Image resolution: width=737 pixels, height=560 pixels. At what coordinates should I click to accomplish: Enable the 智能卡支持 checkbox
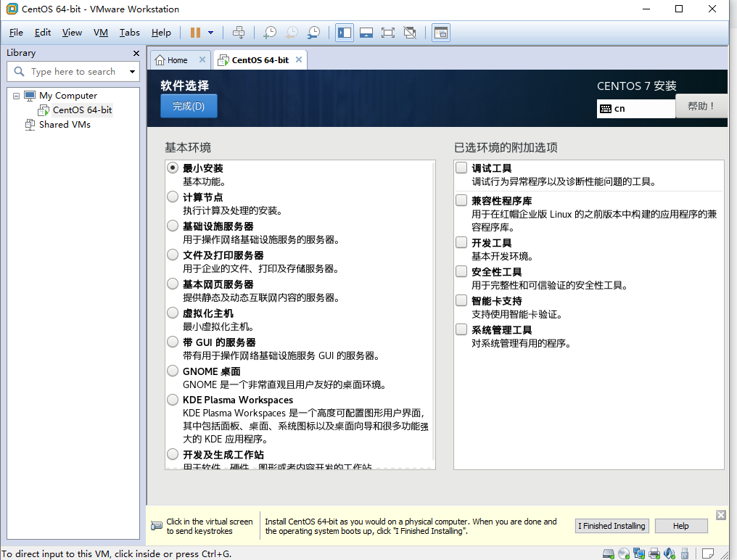461,300
